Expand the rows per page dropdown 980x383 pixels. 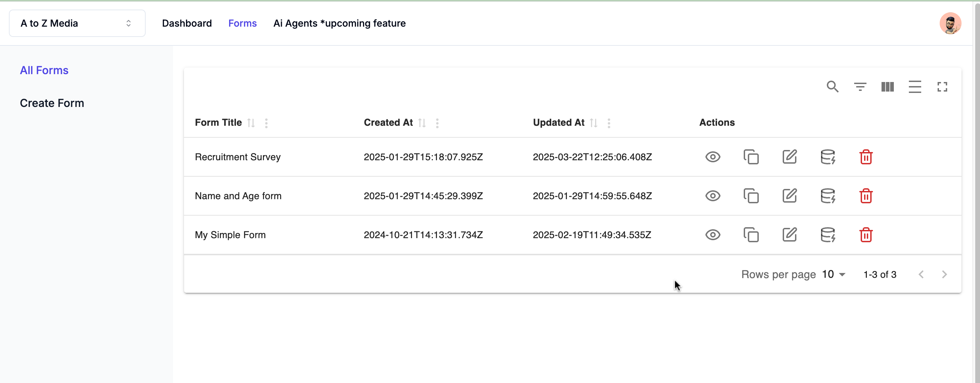pos(834,274)
